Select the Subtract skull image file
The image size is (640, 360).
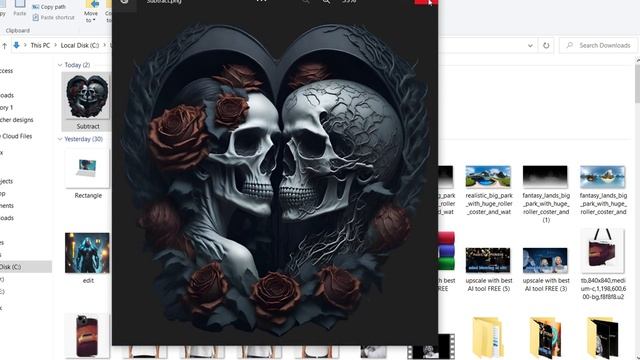tap(87, 102)
